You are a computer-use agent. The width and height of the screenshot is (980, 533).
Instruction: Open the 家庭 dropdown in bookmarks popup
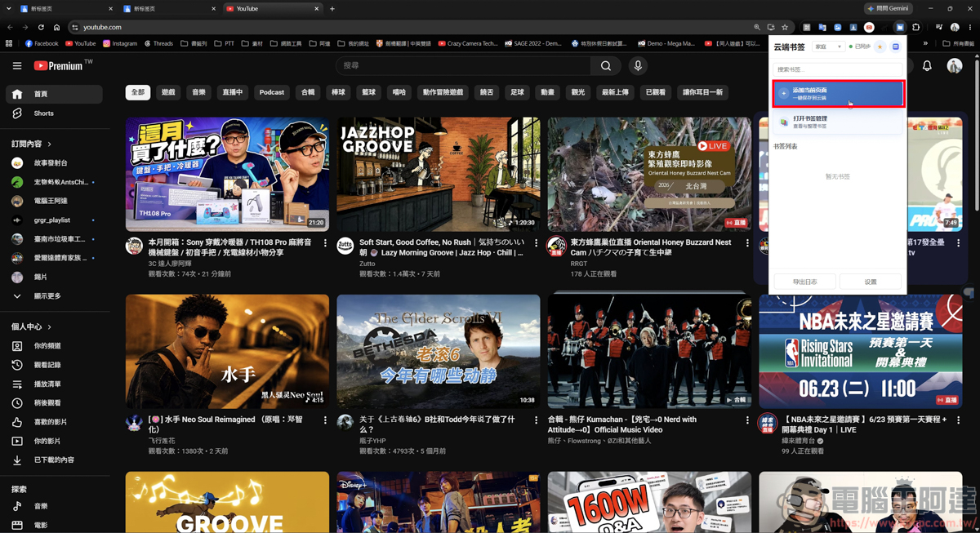click(828, 47)
